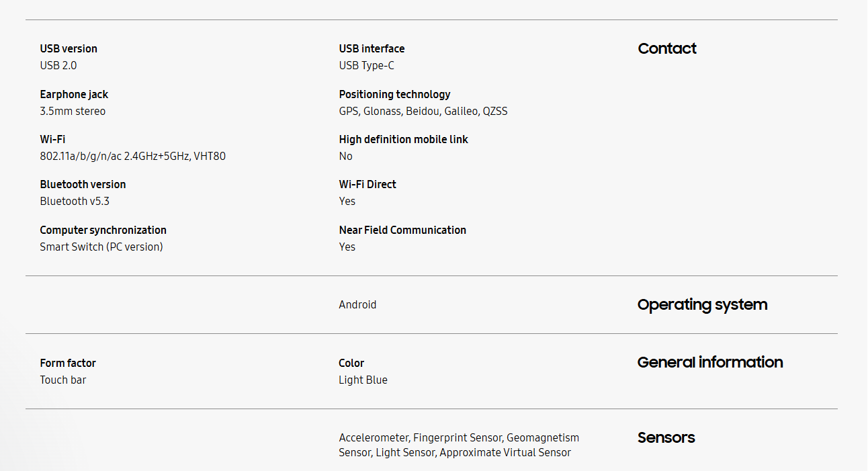Image resolution: width=868 pixels, height=471 pixels.
Task: Select the Sensors section heading
Action: tap(666, 437)
